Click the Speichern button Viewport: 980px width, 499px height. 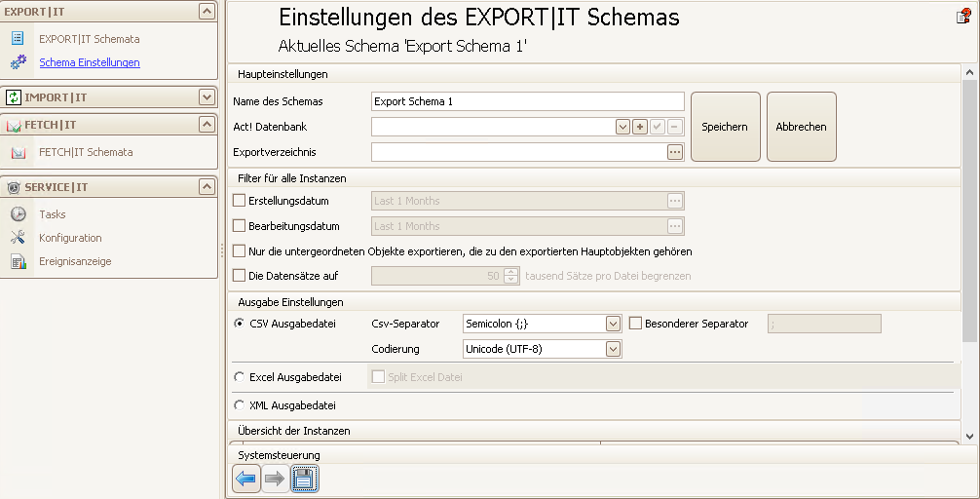pos(725,127)
